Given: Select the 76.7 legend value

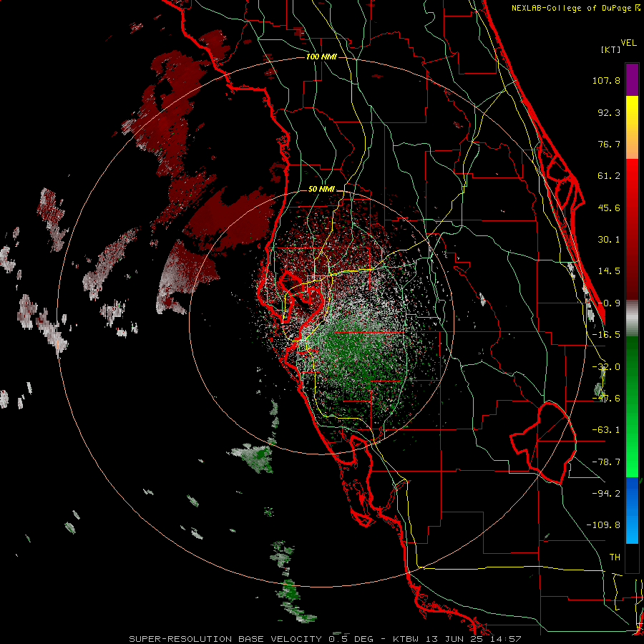Looking at the screenshot, I should [609, 144].
